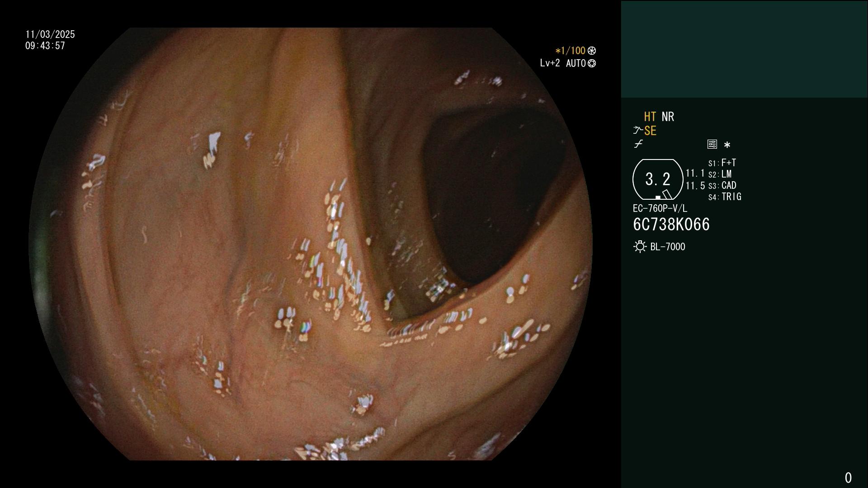Click the image counter 0 at bottom right
Image resolution: width=868 pixels, height=488 pixels.
click(848, 478)
